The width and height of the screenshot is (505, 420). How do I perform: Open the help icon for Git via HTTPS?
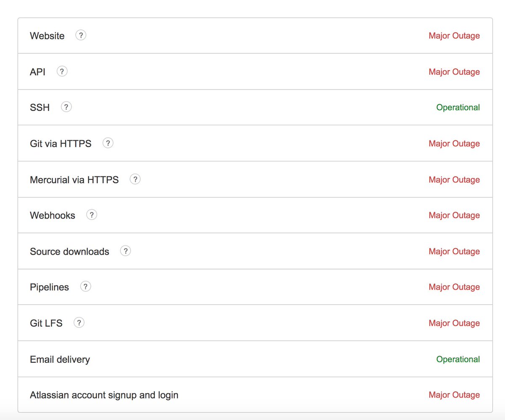tap(108, 143)
